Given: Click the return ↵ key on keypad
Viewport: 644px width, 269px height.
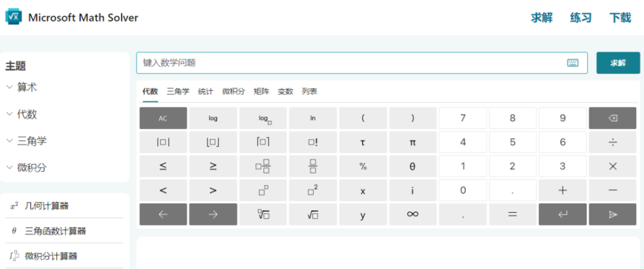Looking at the screenshot, I should pos(562,214).
